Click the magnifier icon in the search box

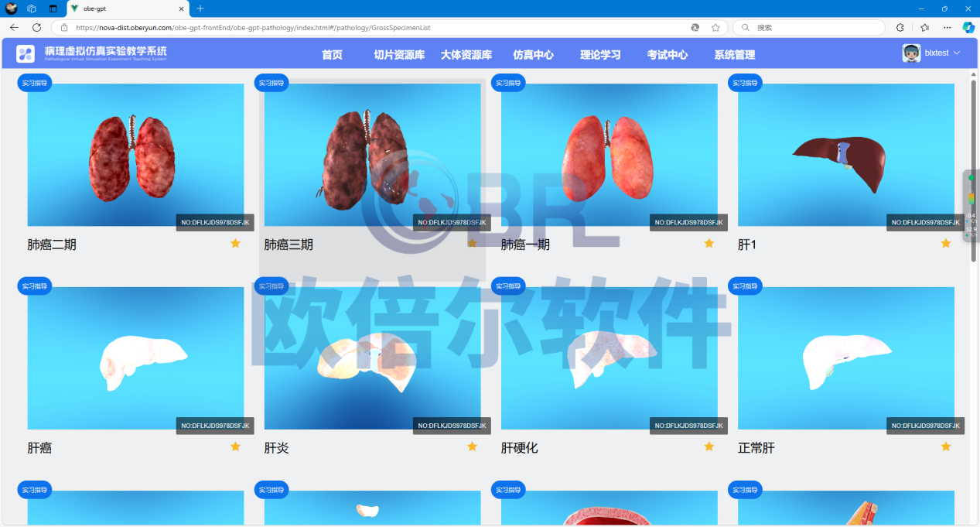(746, 27)
